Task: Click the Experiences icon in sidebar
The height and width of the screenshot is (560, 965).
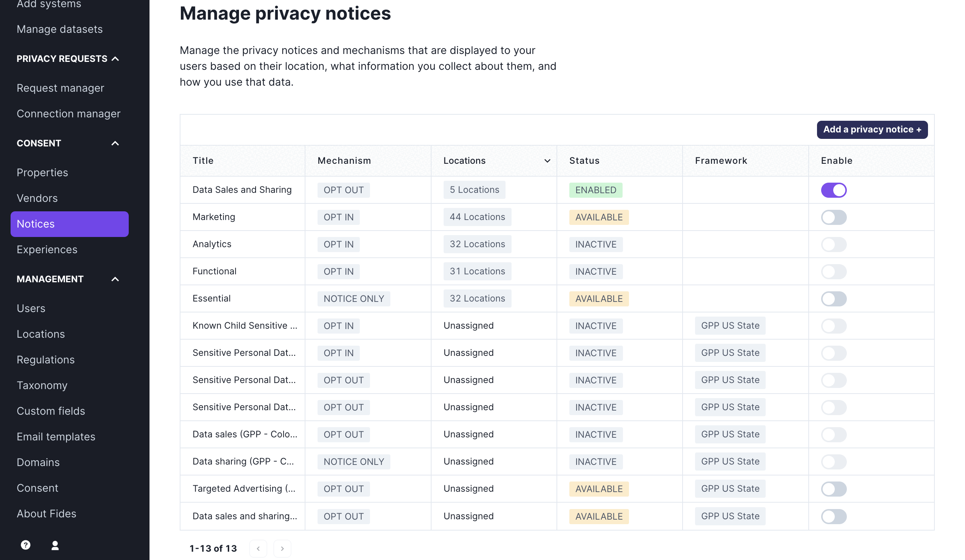Action: click(47, 249)
